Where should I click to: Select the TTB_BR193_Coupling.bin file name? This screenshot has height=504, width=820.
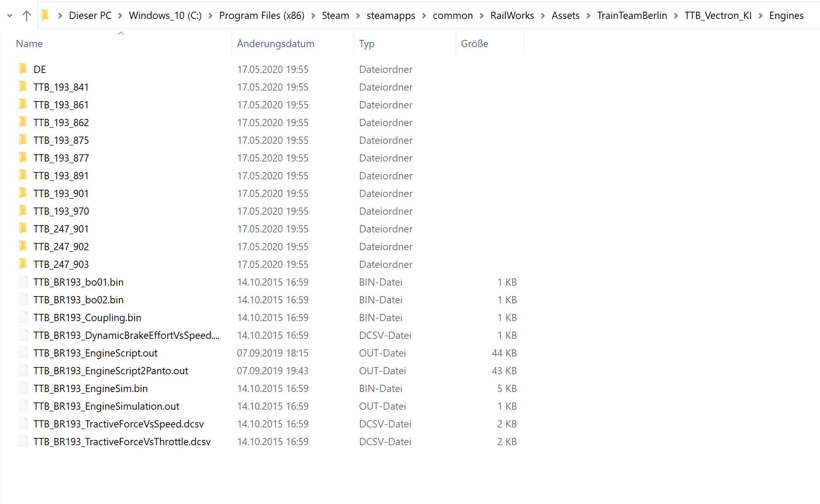[x=87, y=317]
